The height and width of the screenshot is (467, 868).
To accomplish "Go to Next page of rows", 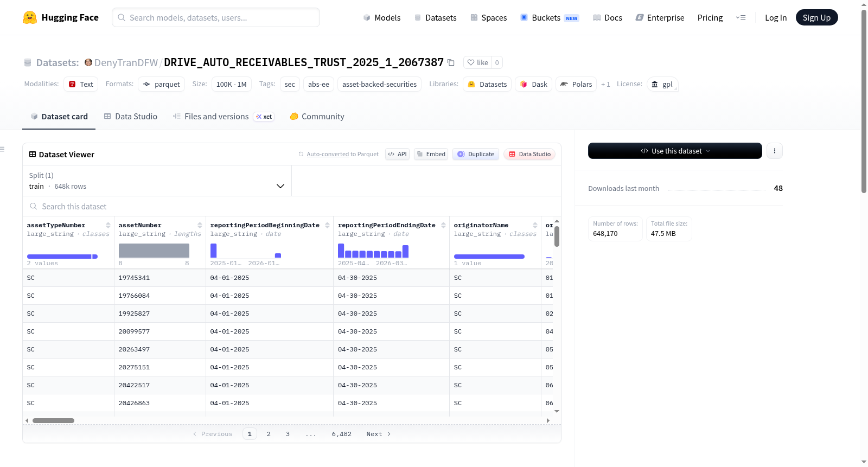I will tap(379, 434).
